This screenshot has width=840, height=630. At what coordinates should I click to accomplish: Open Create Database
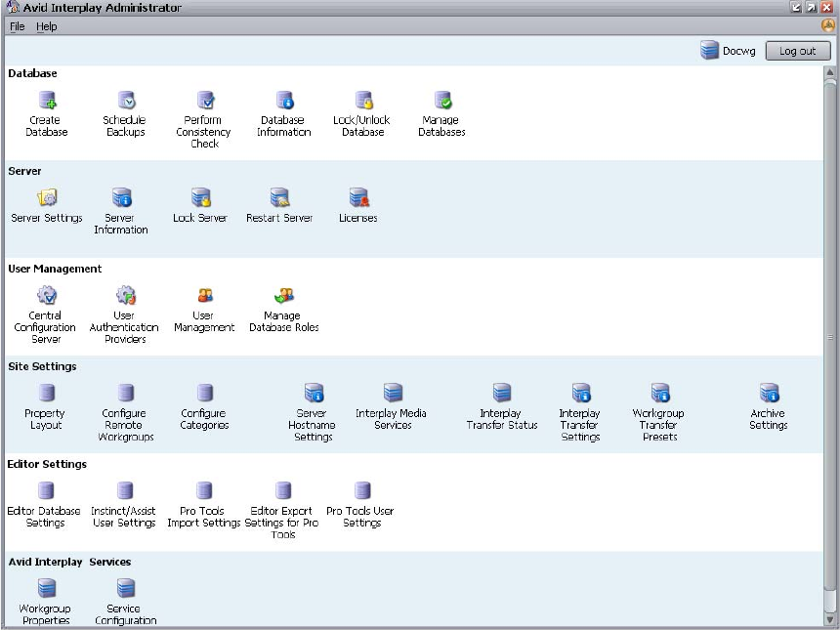coord(47,113)
